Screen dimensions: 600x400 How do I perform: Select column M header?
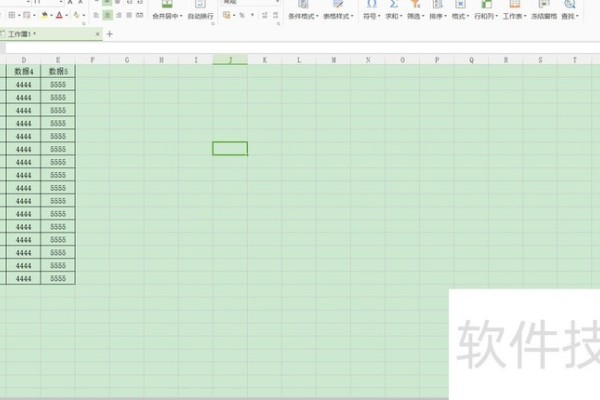point(334,60)
